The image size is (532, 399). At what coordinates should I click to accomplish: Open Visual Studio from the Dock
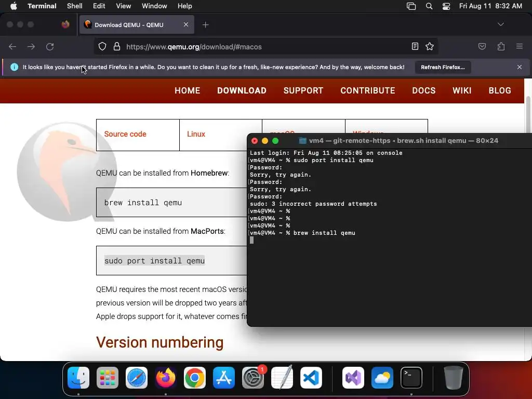click(x=353, y=378)
